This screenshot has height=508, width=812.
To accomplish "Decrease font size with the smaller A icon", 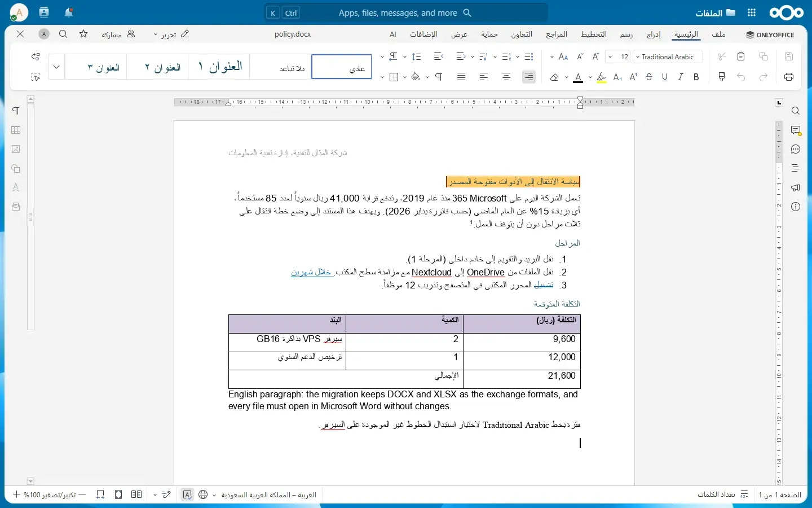I will click(580, 56).
